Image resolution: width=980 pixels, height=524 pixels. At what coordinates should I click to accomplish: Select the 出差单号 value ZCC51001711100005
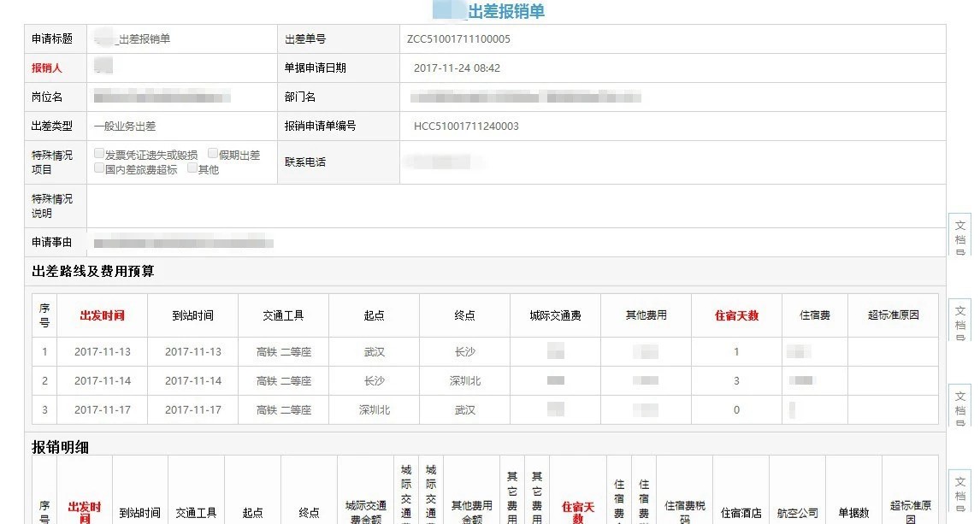[458, 39]
